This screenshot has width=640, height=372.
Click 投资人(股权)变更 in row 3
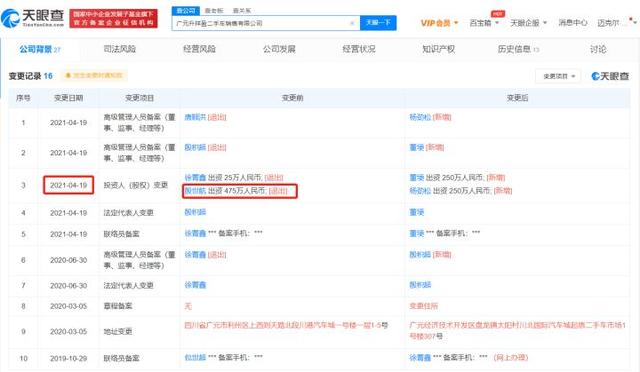click(x=136, y=185)
